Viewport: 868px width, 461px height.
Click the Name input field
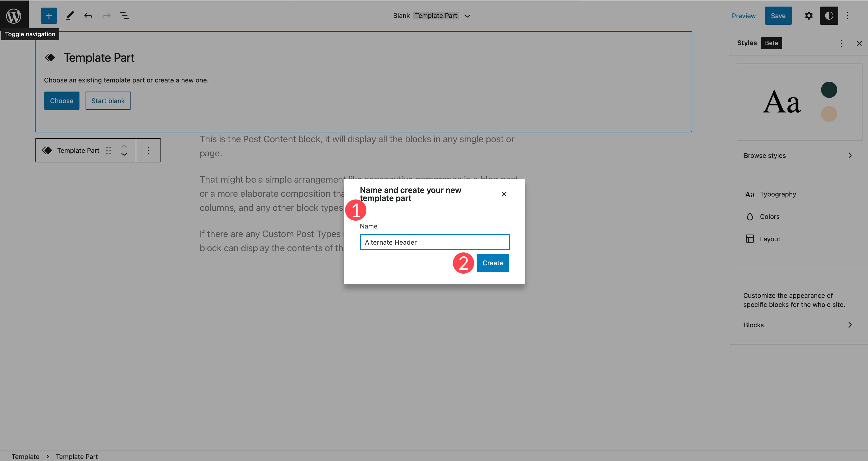434,242
